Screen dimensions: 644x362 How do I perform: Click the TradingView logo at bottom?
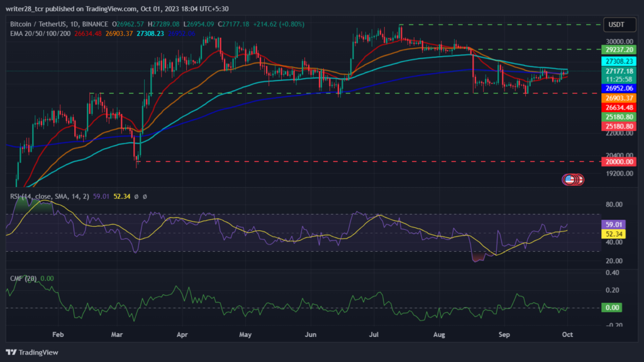pyautogui.click(x=32, y=353)
